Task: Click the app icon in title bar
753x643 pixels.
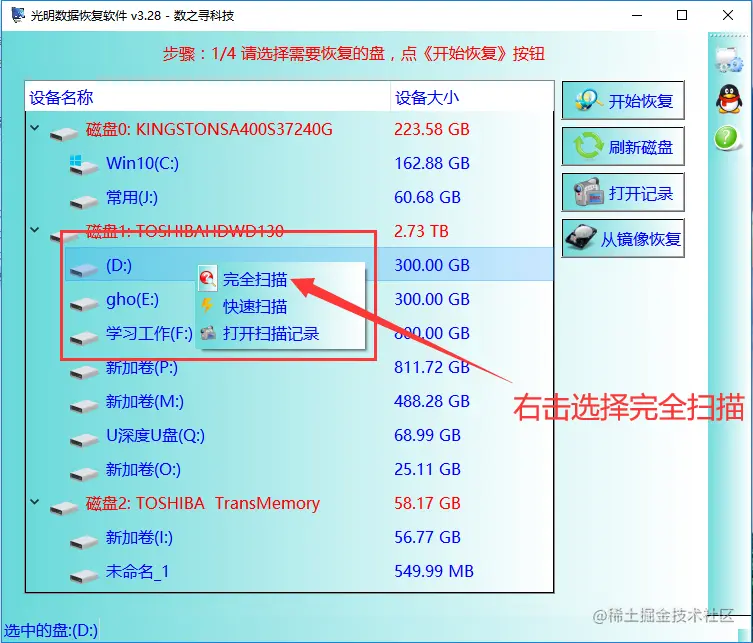Action: 18,14
